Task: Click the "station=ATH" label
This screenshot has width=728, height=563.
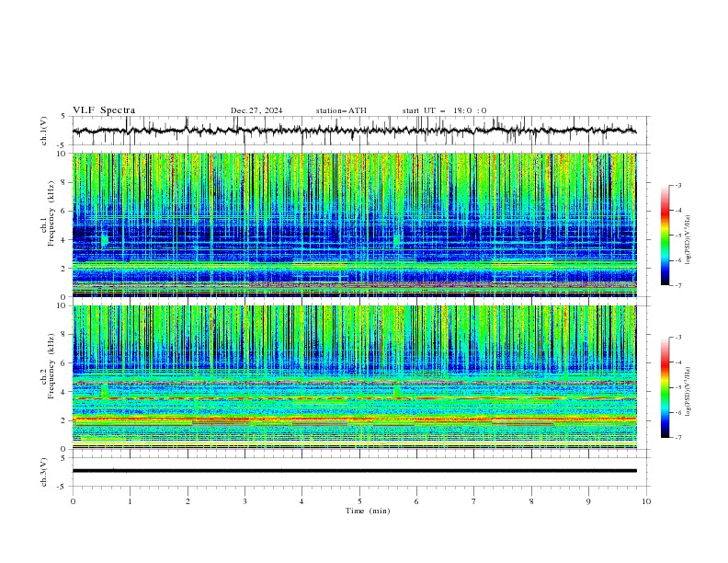Action: 341,110
